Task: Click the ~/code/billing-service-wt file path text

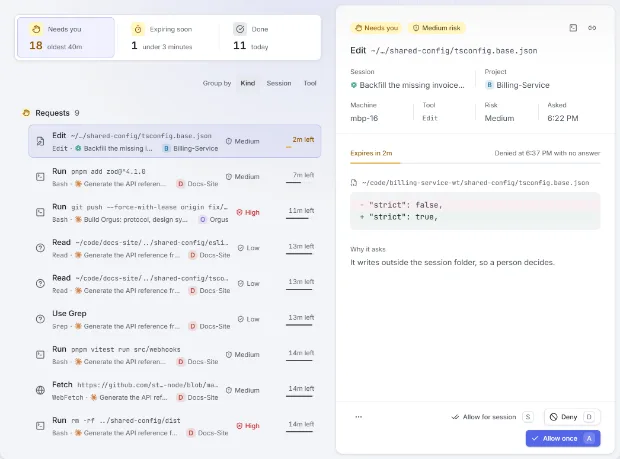Action: point(476,183)
